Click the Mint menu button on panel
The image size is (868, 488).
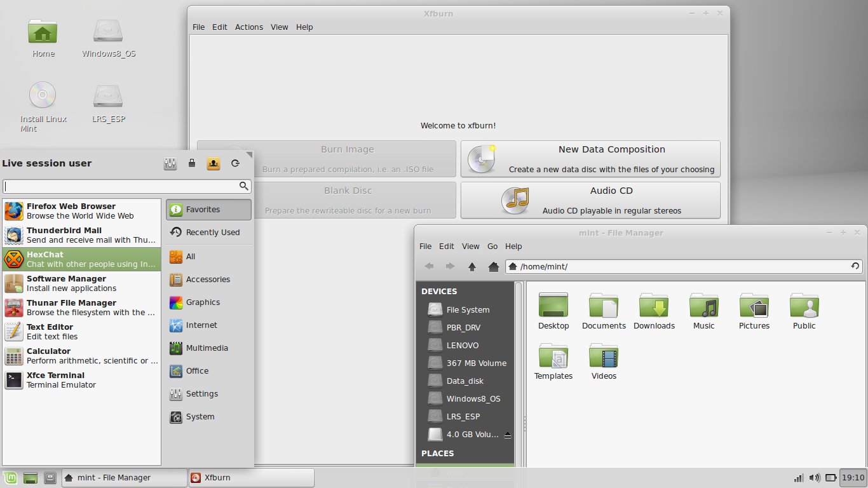pos(10,478)
